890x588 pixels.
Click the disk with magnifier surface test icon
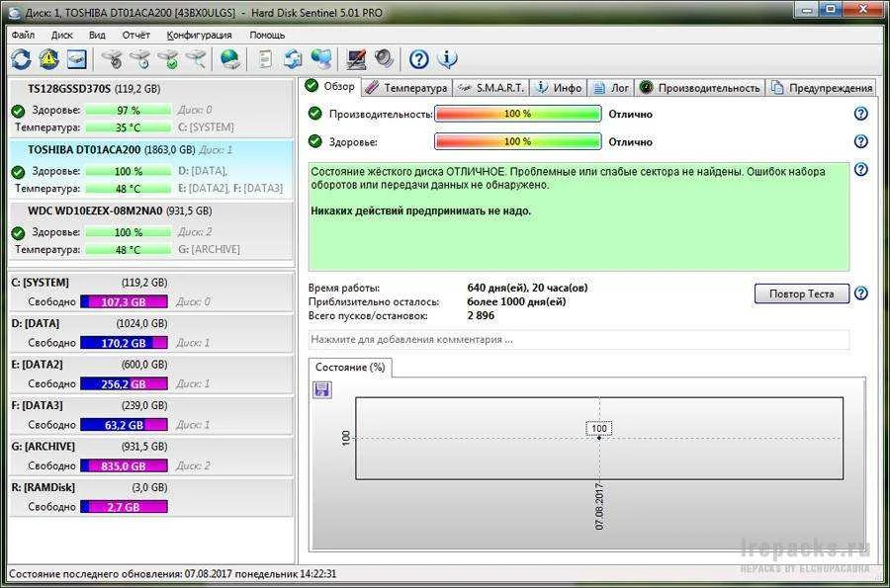[197, 59]
